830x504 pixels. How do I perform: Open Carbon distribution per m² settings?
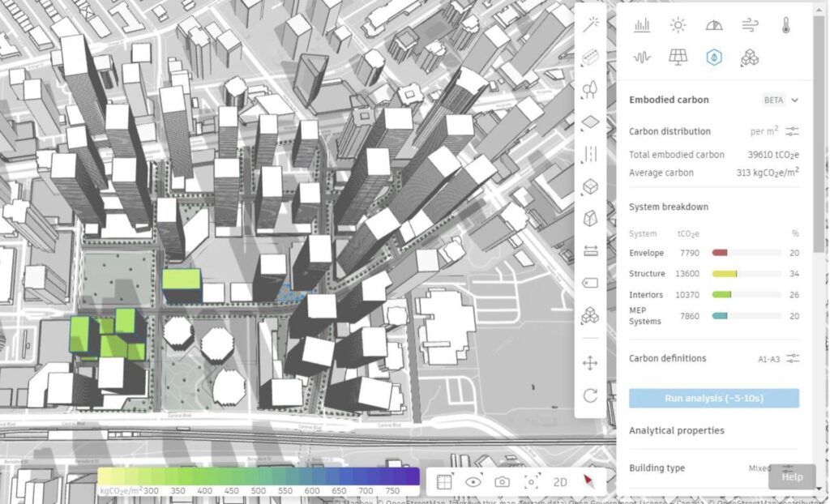[x=792, y=131]
